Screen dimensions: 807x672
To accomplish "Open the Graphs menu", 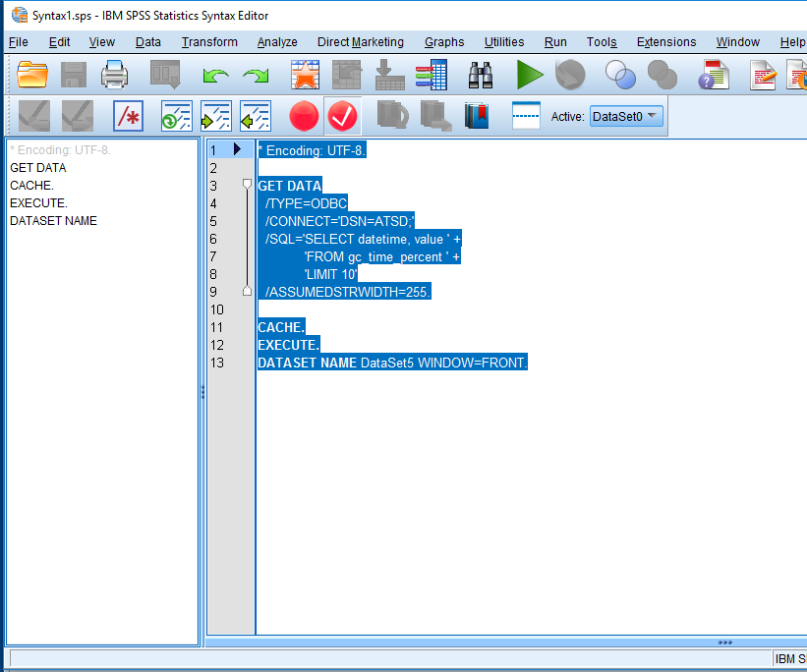I will [x=444, y=42].
